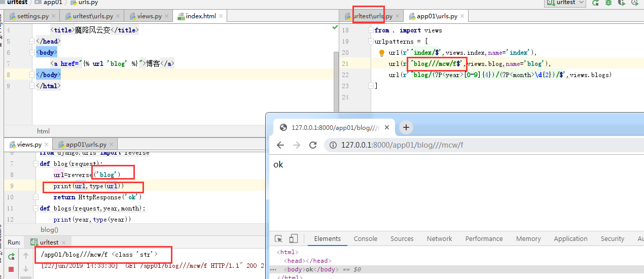
Task: Open the urltest run configuration dropdown
Action: point(565,3)
